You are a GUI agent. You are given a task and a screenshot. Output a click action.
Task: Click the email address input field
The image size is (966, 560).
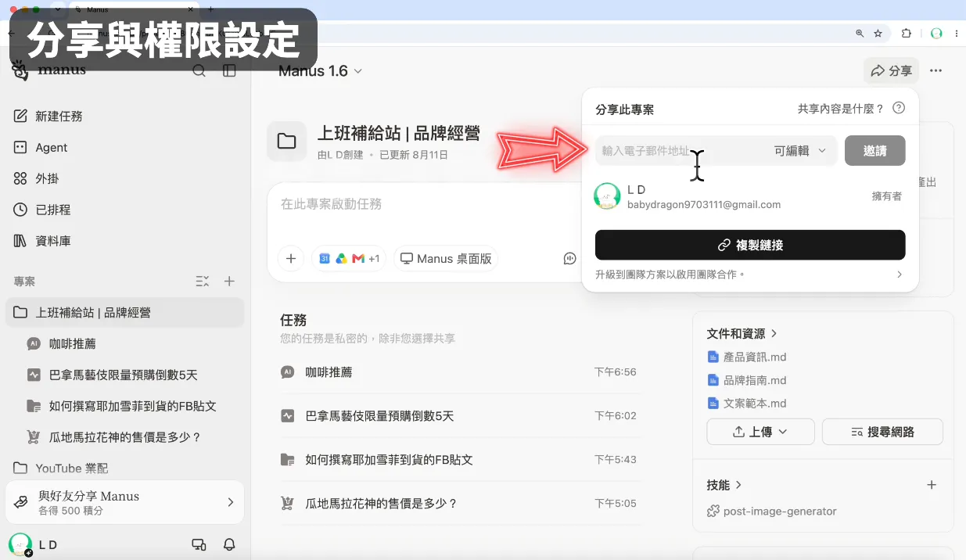(x=681, y=151)
